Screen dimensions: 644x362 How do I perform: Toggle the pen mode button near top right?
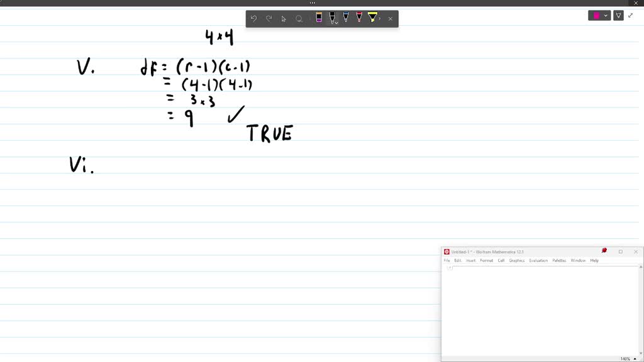[x=618, y=15]
